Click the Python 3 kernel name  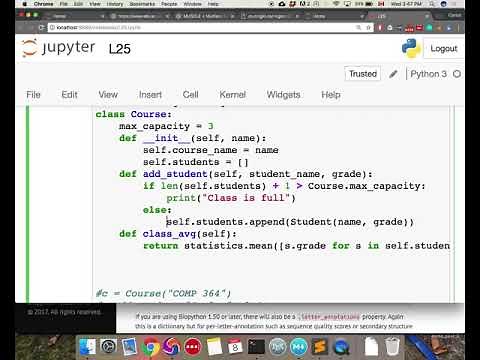click(x=428, y=74)
